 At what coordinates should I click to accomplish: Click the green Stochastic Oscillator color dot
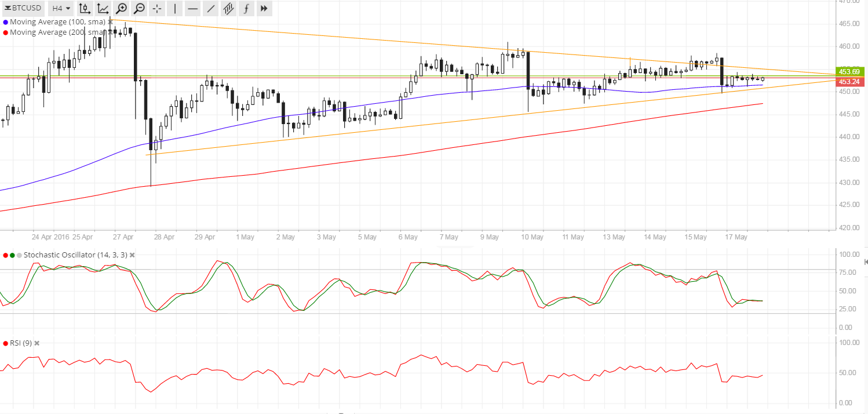pyautogui.click(x=12, y=255)
